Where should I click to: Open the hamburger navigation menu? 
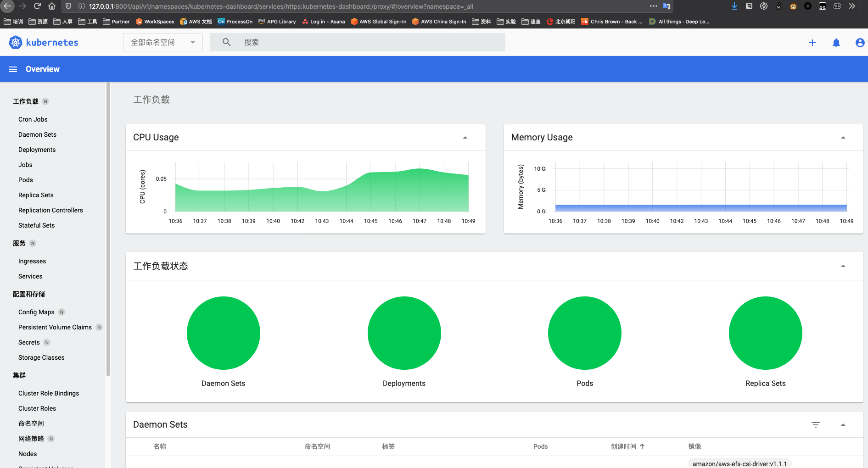pos(13,69)
